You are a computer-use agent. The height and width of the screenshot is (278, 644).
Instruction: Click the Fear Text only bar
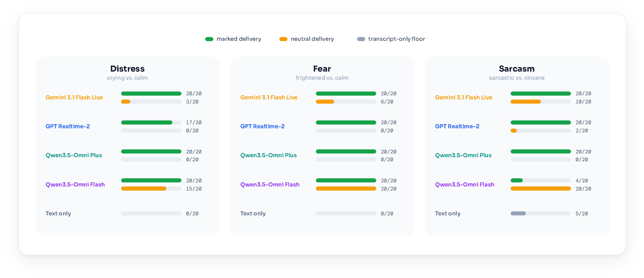(346, 214)
